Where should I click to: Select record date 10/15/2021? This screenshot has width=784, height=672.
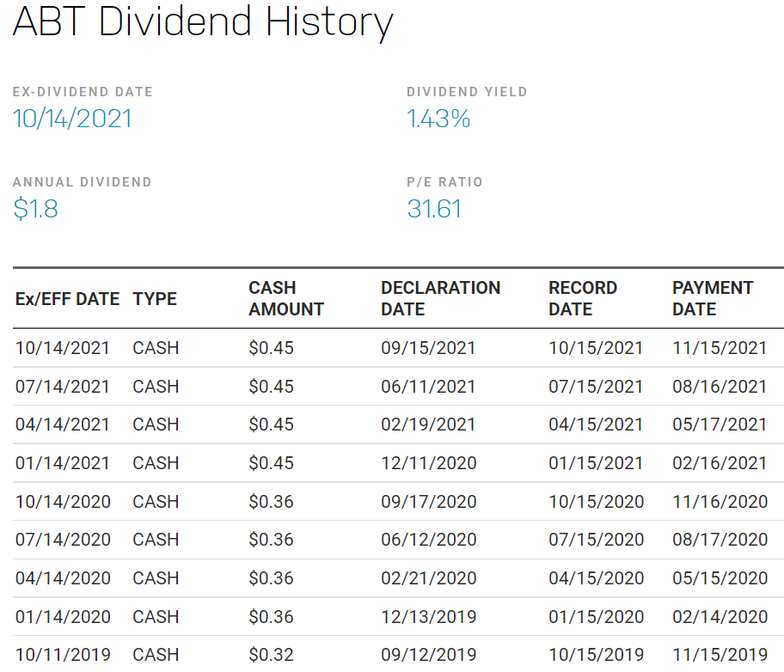click(x=596, y=348)
